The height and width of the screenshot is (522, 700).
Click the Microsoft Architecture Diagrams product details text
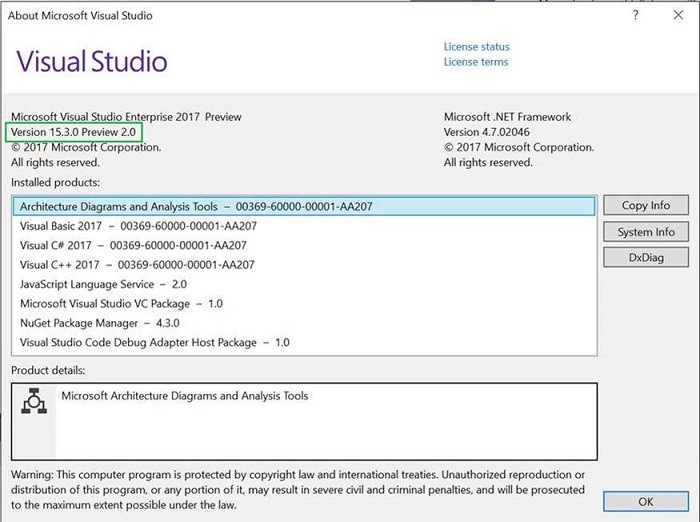185,396
